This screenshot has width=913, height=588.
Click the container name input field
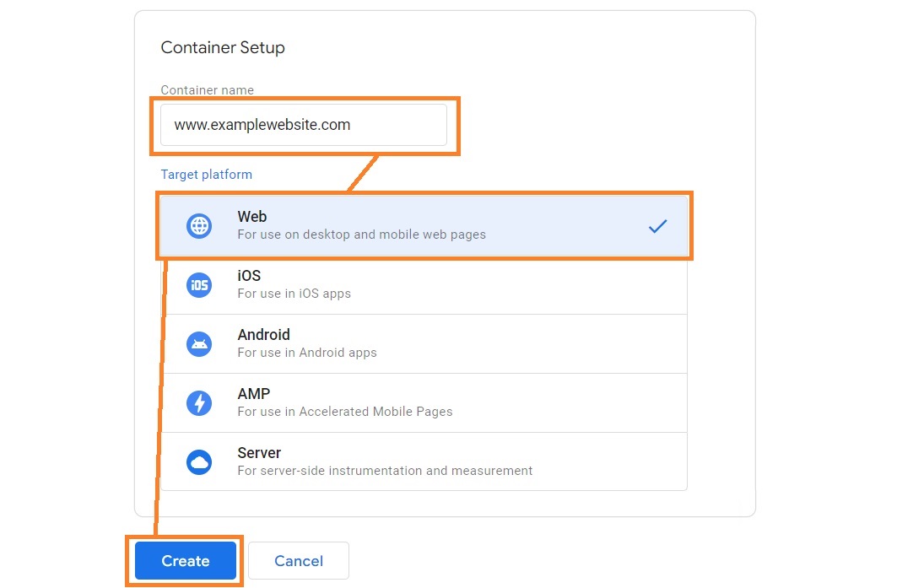click(x=304, y=124)
